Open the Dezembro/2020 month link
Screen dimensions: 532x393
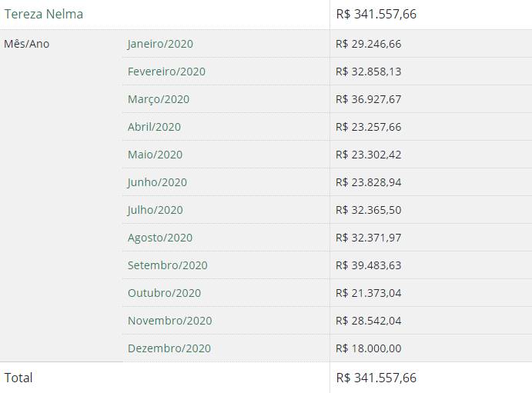[169, 348]
